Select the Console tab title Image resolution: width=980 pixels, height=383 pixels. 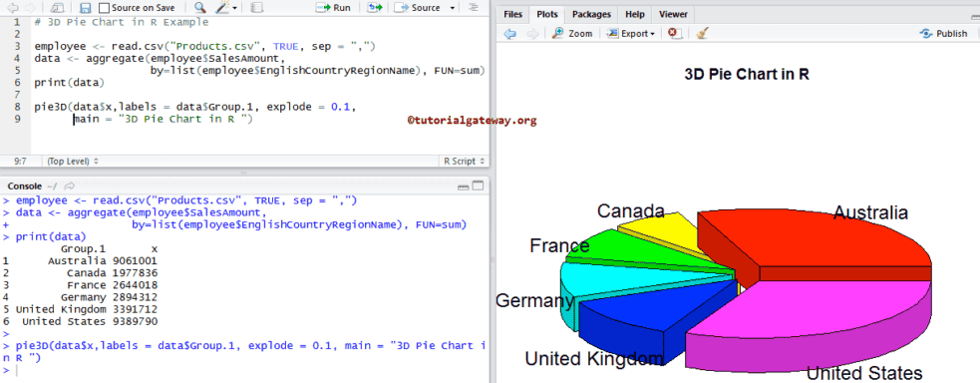coord(24,187)
